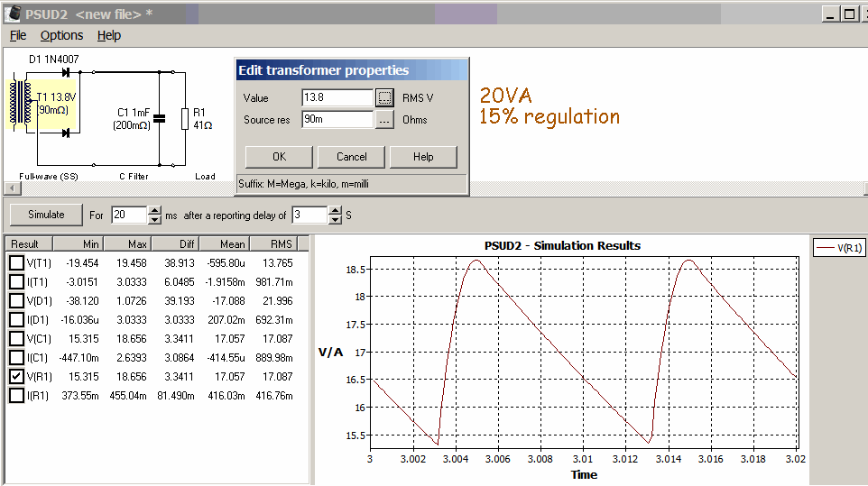
Task: Click the Max column header
Action: click(x=127, y=243)
